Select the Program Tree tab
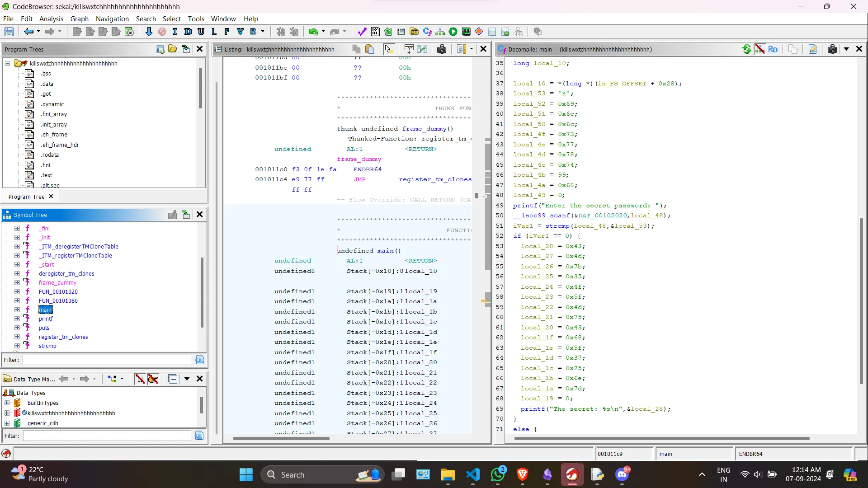Viewport: 868px width, 488px height. tap(26, 197)
